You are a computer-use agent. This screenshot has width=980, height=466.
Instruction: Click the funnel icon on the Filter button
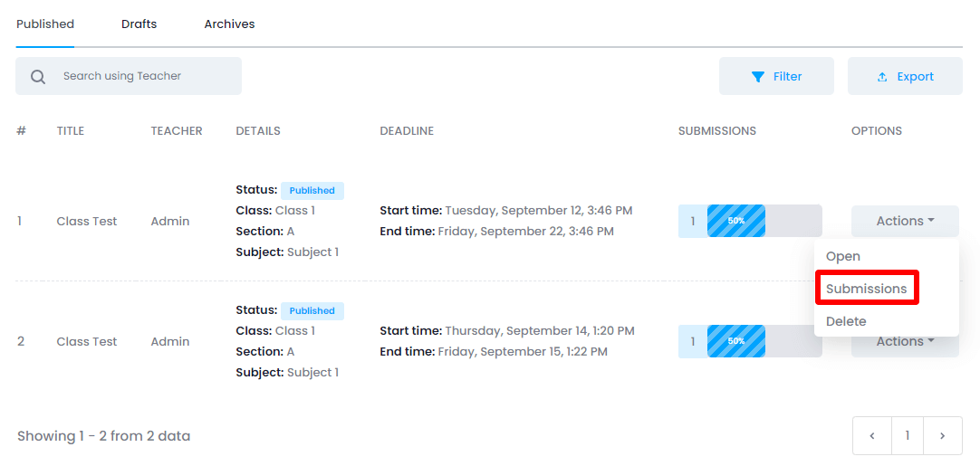click(758, 77)
